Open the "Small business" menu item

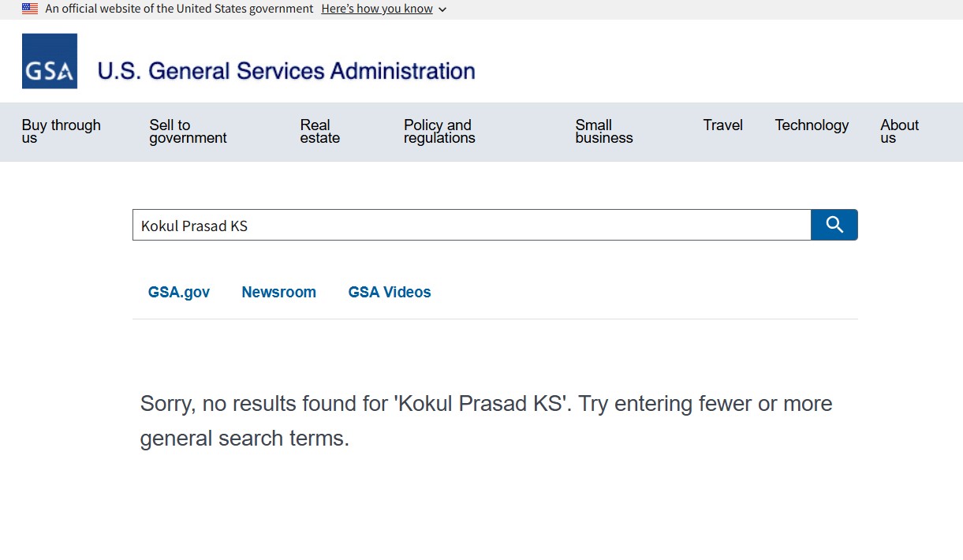tap(604, 131)
